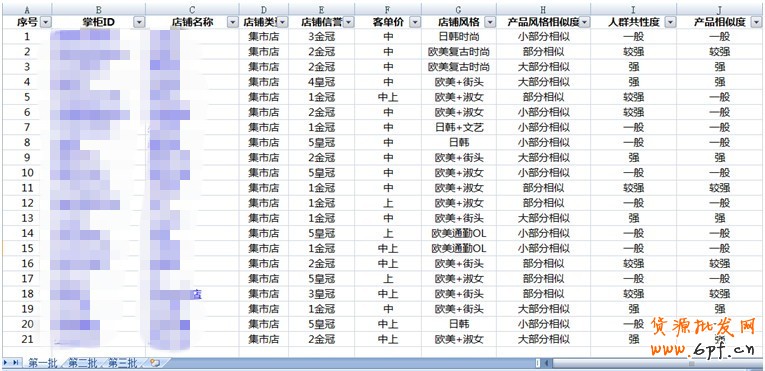The height and width of the screenshot is (371, 765).
Task: Click the last sheet navigation arrow
Action: (16, 362)
